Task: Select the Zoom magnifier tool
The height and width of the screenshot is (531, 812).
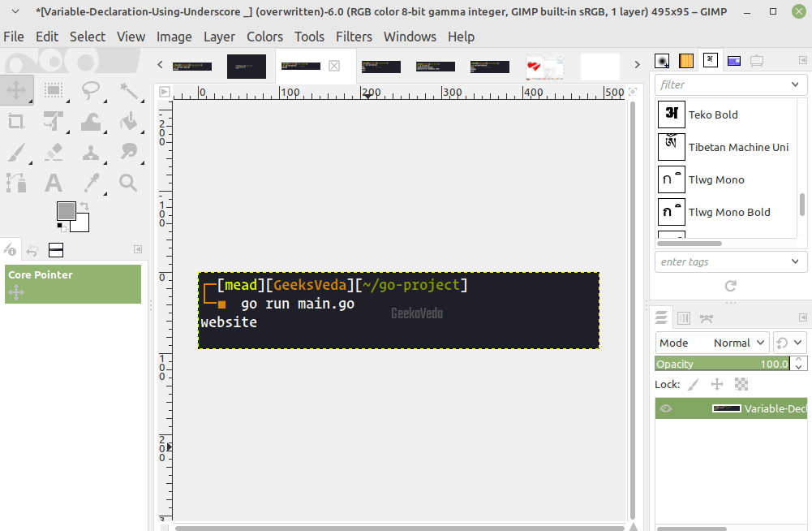Action: pyautogui.click(x=128, y=183)
